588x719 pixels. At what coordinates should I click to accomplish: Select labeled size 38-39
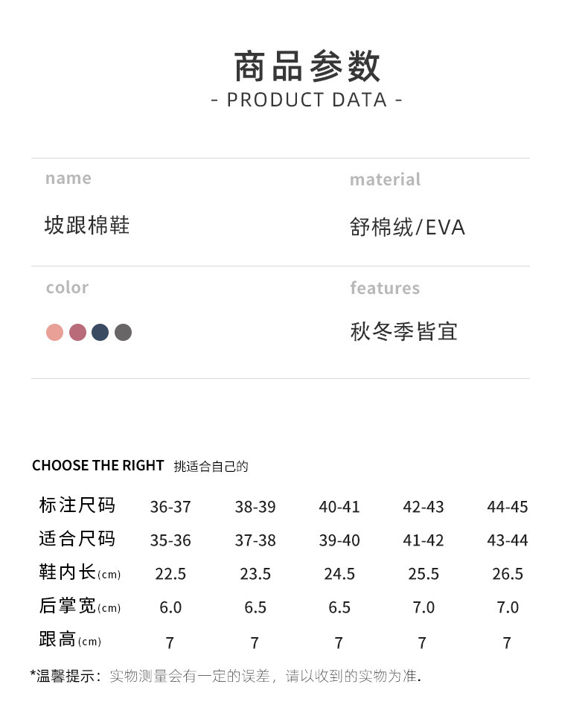[x=255, y=507]
